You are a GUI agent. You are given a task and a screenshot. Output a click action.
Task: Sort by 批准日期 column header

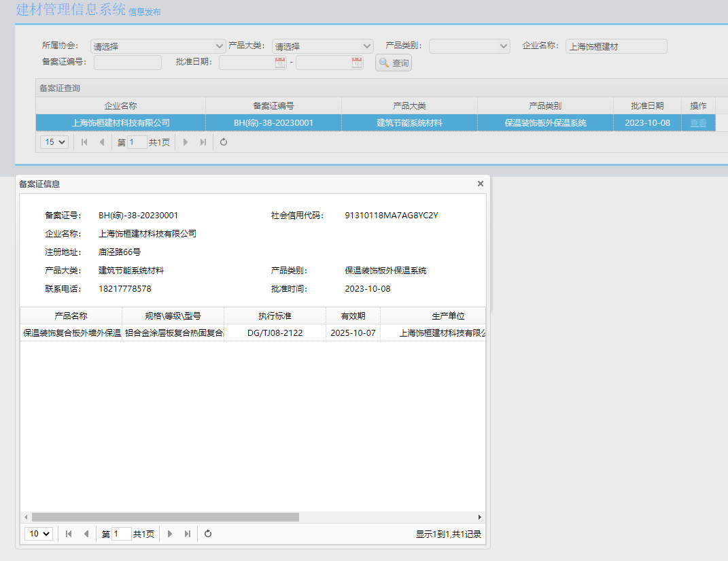click(648, 106)
